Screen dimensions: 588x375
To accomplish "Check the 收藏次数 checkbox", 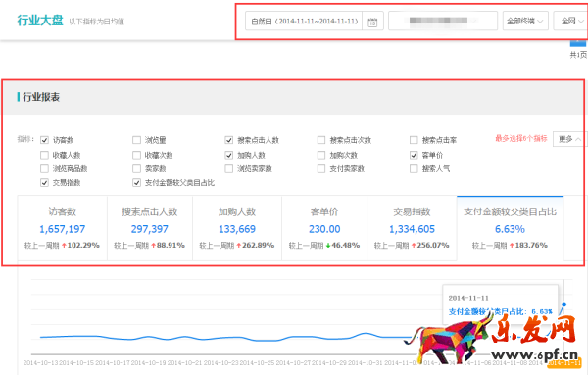I will [x=136, y=155].
